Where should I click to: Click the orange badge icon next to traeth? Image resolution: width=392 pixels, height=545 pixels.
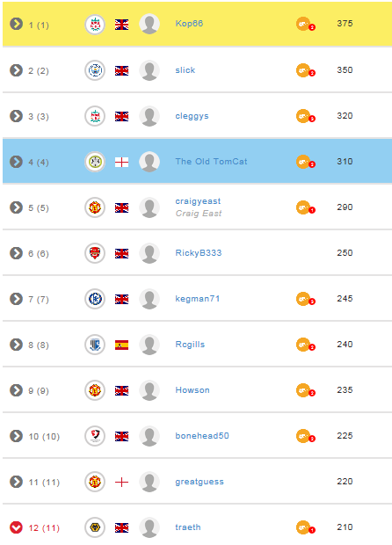coord(306,527)
